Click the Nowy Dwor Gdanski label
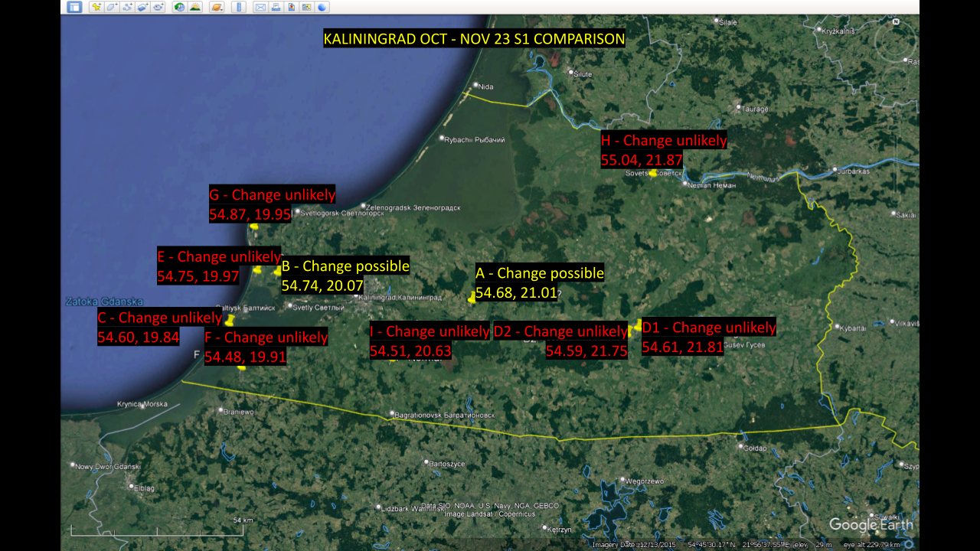The width and height of the screenshot is (980, 551). tap(109, 467)
